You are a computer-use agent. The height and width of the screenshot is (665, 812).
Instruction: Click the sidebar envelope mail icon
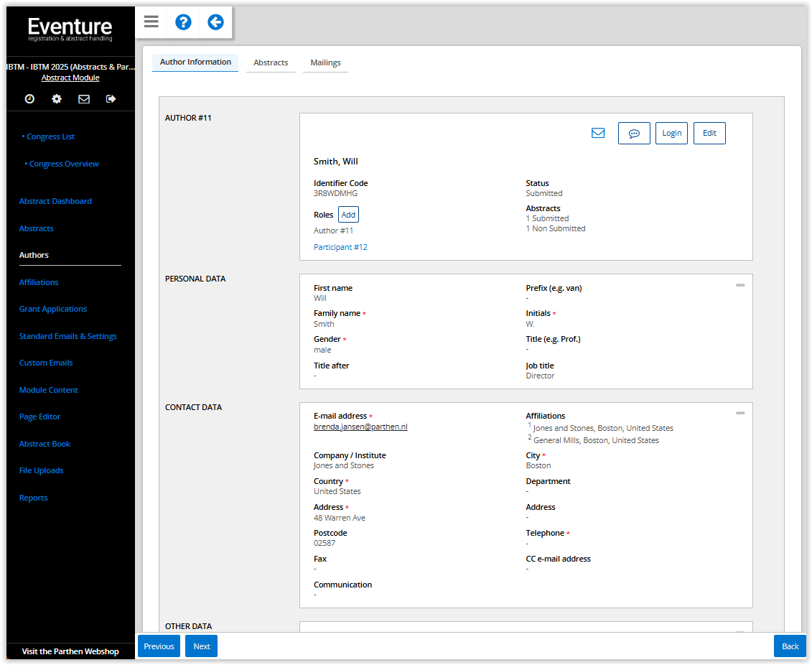(x=84, y=99)
